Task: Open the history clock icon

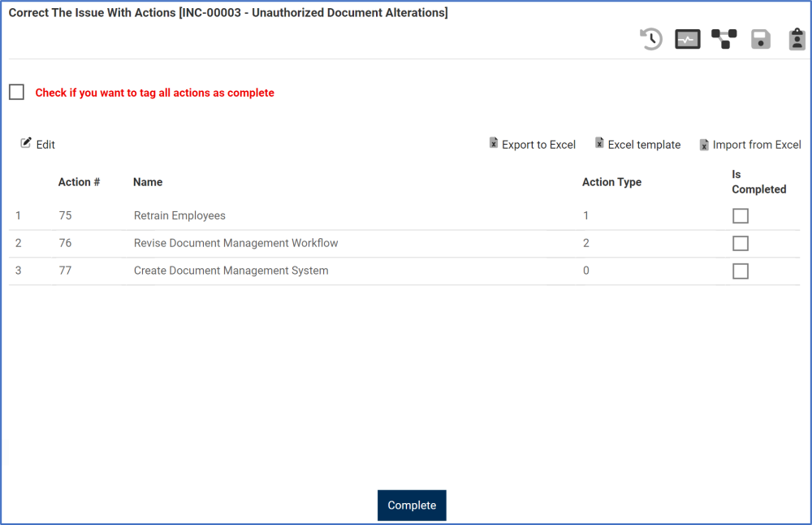Action: pos(651,39)
